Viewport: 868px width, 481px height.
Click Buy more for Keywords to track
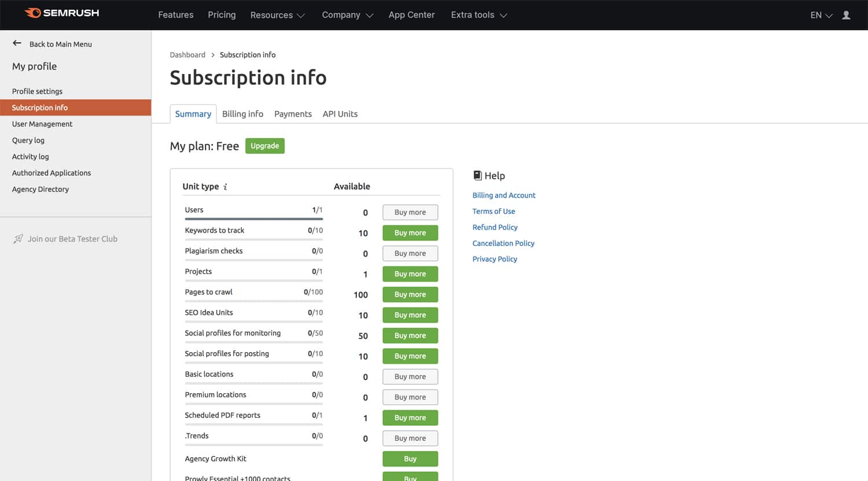point(410,233)
